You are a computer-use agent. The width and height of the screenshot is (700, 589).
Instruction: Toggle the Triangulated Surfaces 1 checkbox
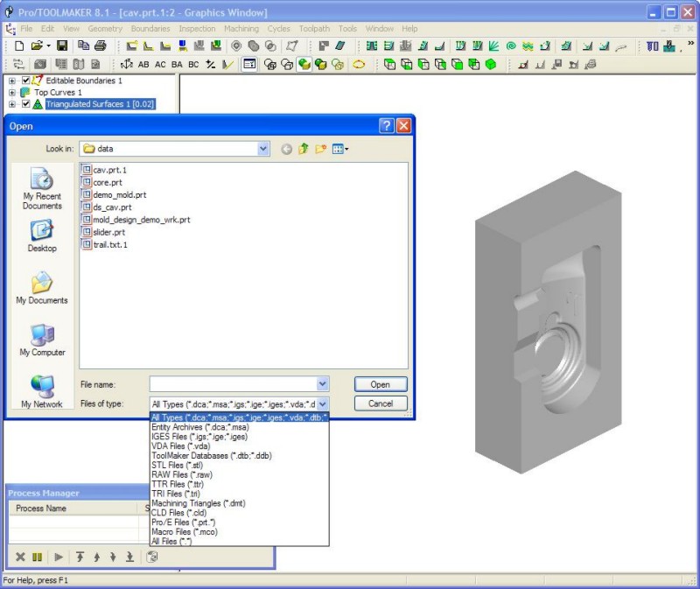click(x=26, y=104)
